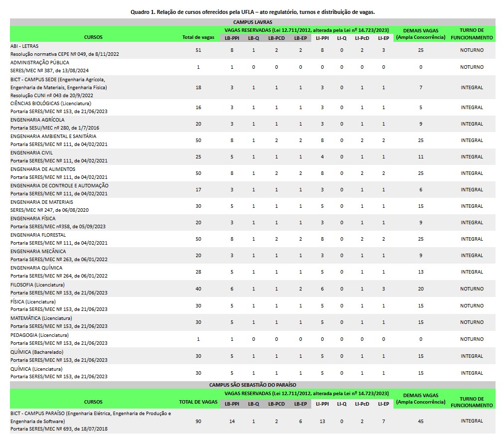The image size is (504, 440).
Task: Select 'ENGENHARIA DE MATERIAIS' course name
Action: click(42, 202)
